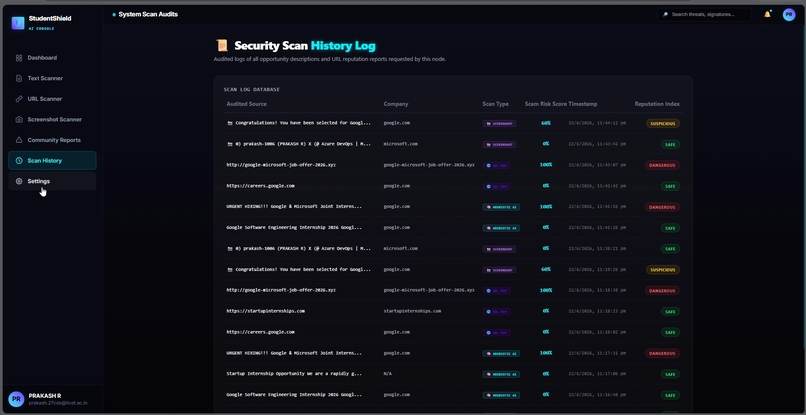Click the StudentShield AI Console title
The image size is (806, 415).
pos(50,23)
